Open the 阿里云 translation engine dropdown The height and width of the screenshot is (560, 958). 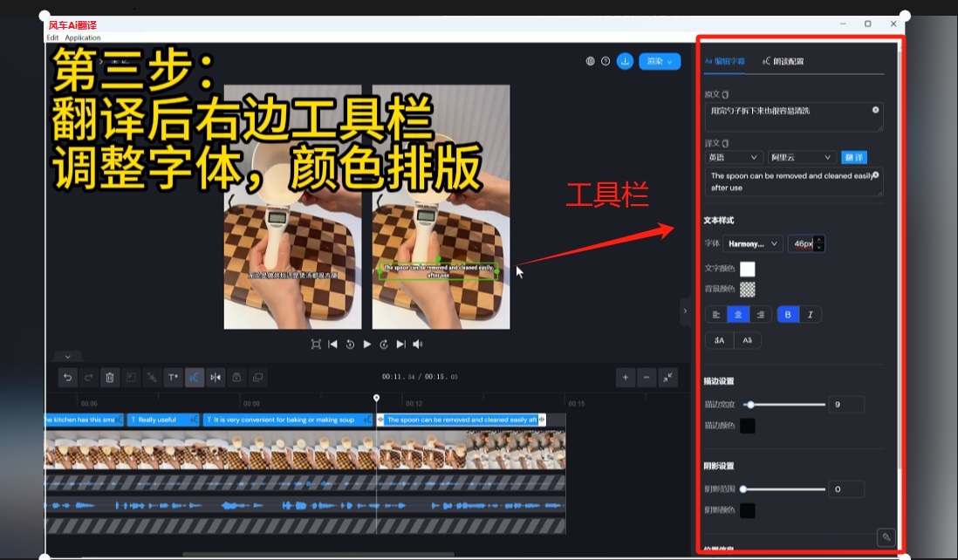click(801, 158)
